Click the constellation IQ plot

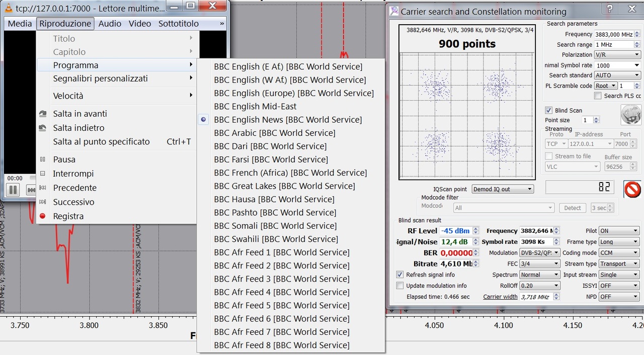[x=467, y=116]
